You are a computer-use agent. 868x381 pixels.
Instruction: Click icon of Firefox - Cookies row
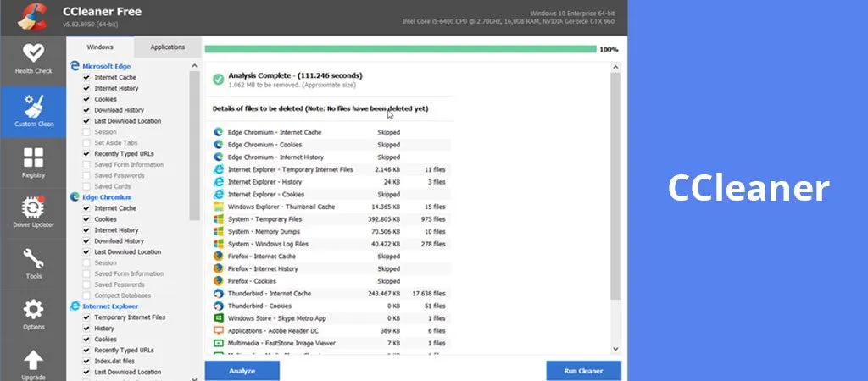(218, 281)
